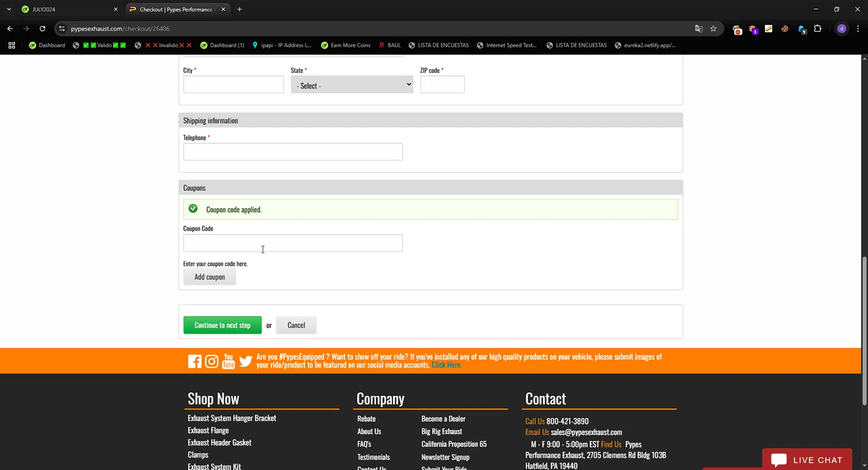Open the first LISTA DE ENCUESTAS bookmark
Viewport: 868px width, 470px height.
click(438, 45)
